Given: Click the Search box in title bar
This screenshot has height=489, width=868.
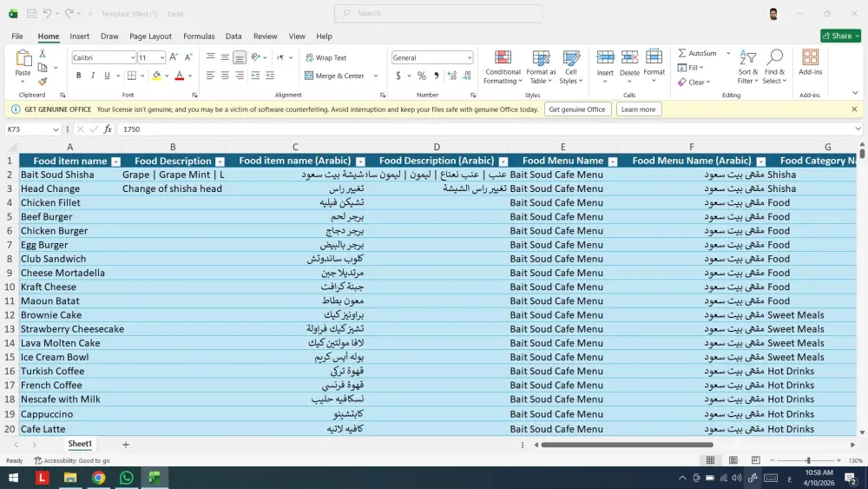Looking at the screenshot, I should (x=437, y=13).
